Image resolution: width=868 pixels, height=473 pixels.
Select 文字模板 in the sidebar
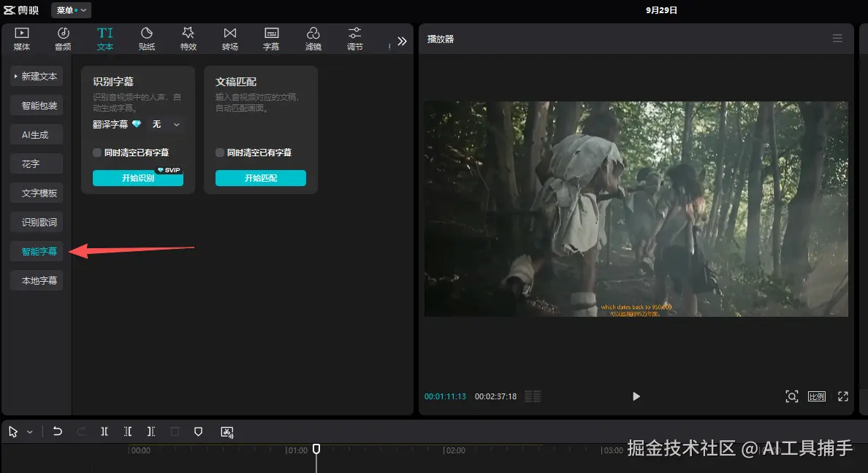click(x=37, y=193)
